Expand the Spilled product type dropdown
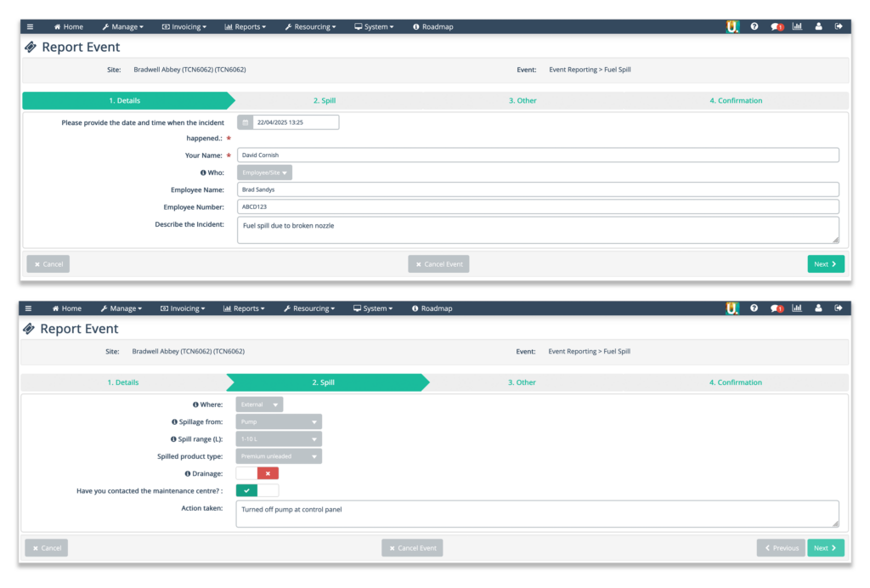This screenshot has width=870, height=588. [x=279, y=456]
